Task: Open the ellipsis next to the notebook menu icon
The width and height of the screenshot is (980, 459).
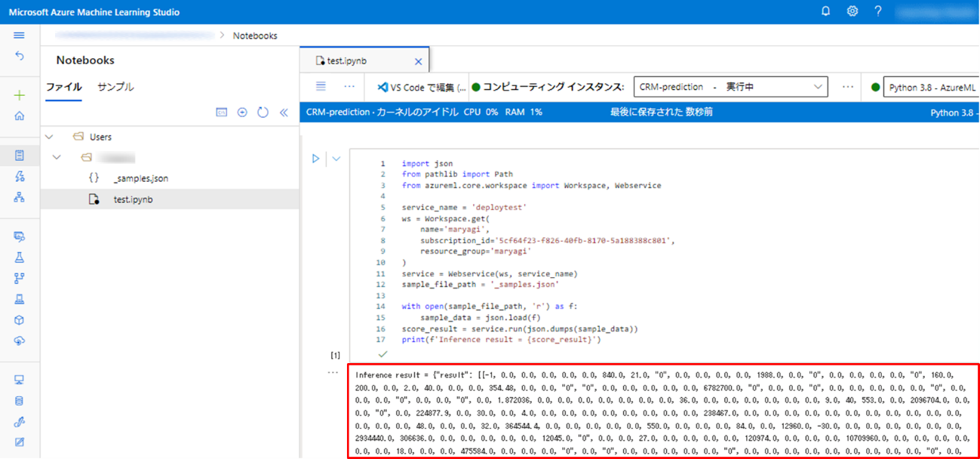Action: tap(349, 86)
